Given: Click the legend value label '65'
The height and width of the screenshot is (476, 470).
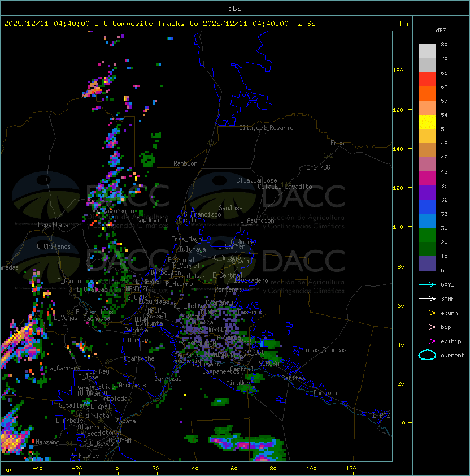Looking at the screenshot, I should click(444, 72).
